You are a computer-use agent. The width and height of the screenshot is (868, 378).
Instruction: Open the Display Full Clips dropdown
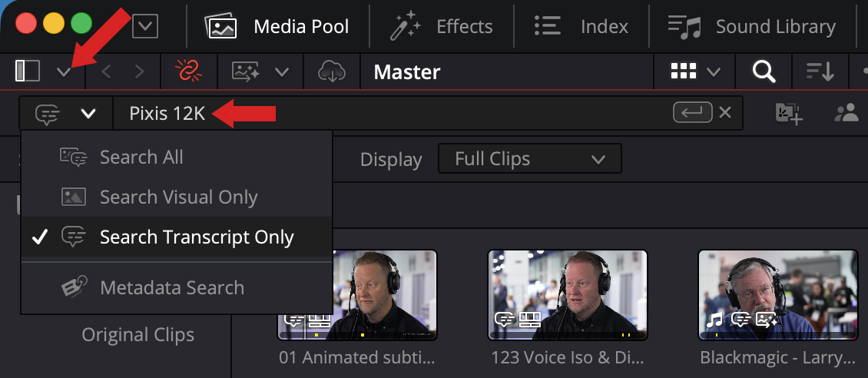coord(530,159)
